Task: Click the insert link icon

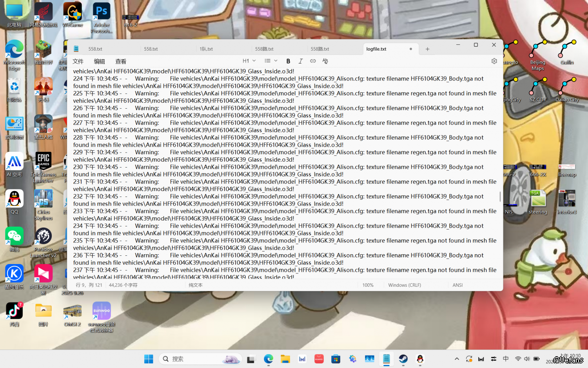Action: click(x=313, y=61)
